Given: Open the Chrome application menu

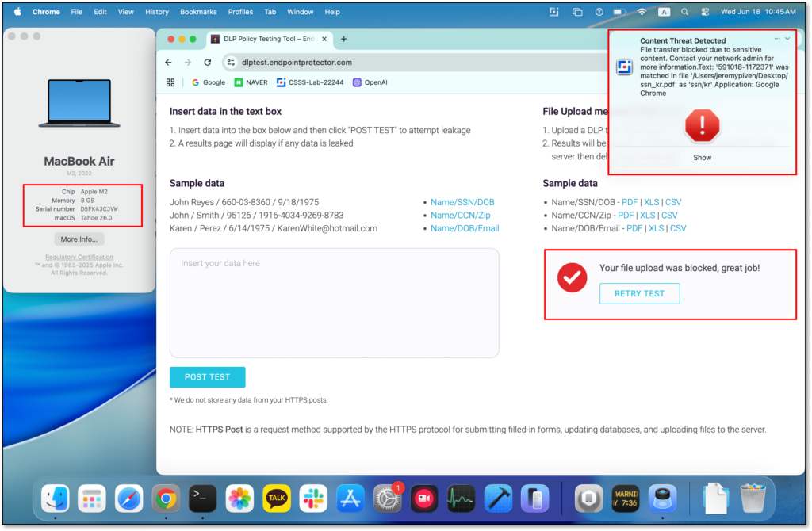Looking at the screenshot, I should click(x=46, y=12).
